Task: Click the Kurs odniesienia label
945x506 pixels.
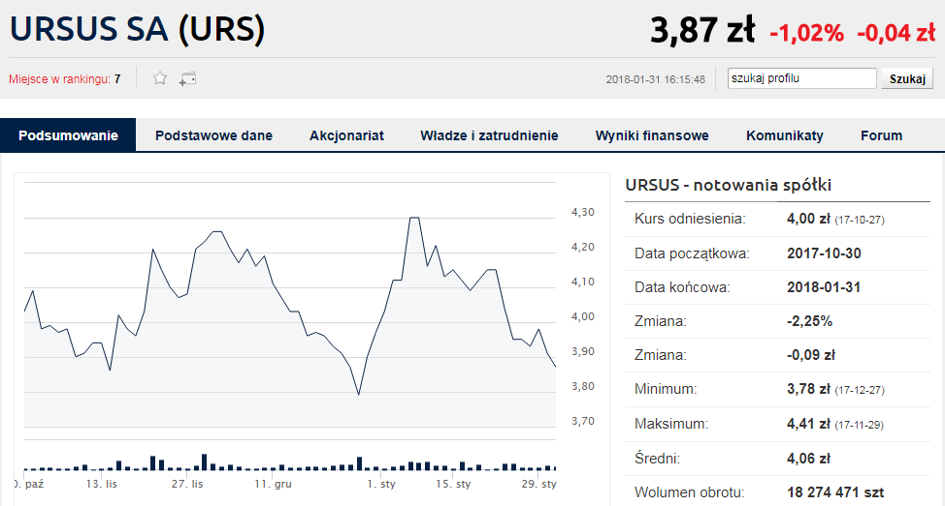Action: 690,219
